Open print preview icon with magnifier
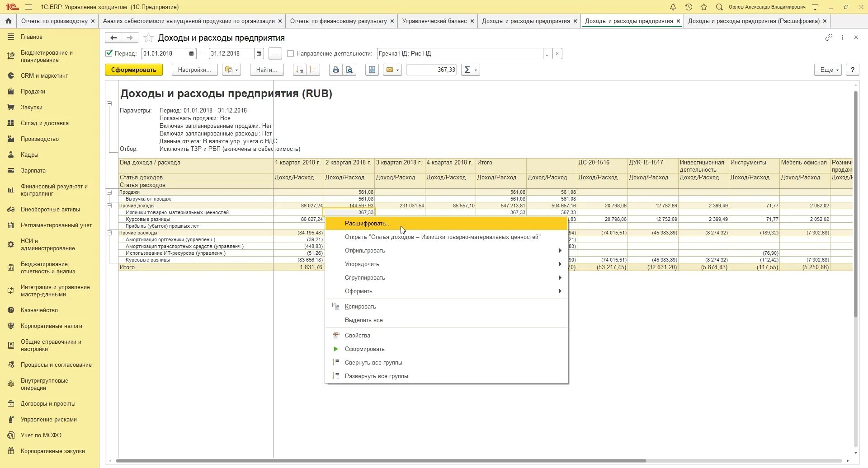The width and height of the screenshot is (868, 468). (349, 70)
